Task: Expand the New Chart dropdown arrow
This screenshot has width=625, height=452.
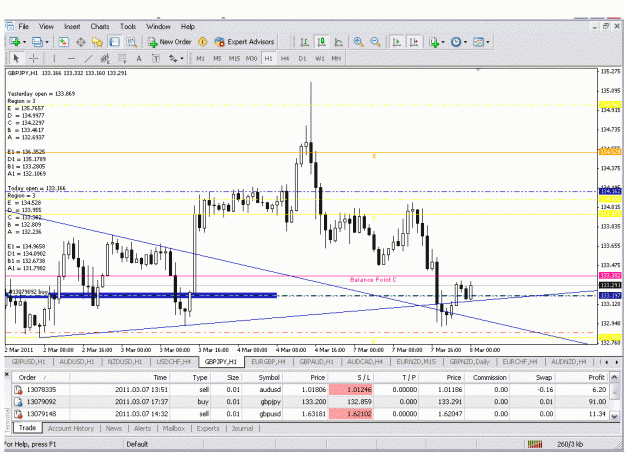Action: [24, 42]
